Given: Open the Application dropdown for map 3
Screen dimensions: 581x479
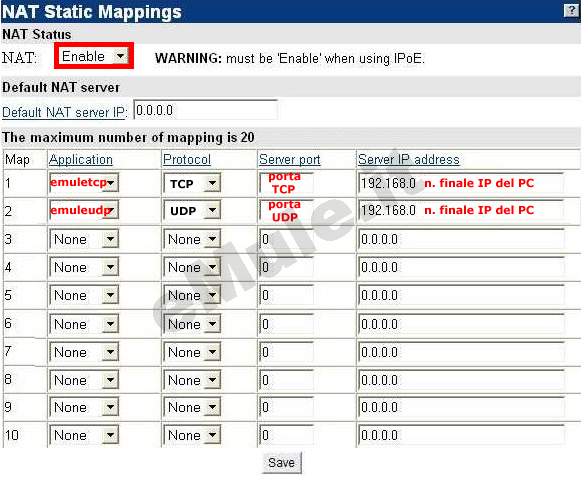Looking at the screenshot, I should (x=84, y=239).
